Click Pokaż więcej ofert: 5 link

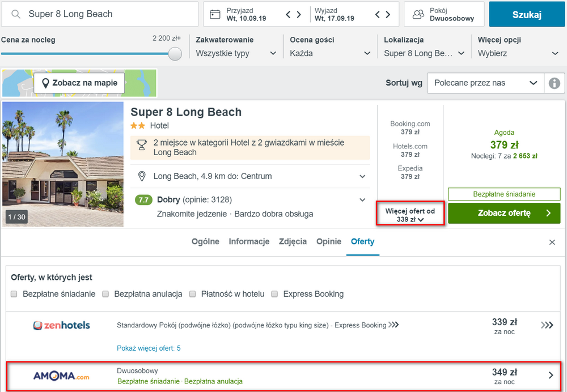coord(149,348)
